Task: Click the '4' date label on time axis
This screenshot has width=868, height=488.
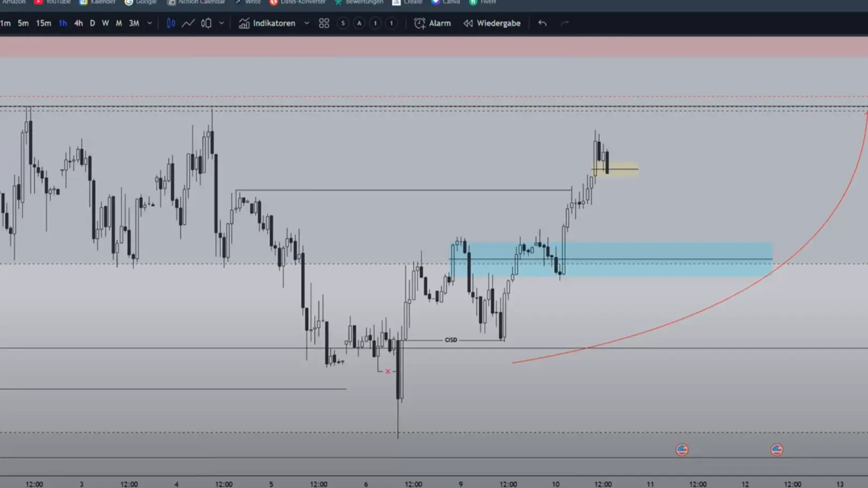Action: 176,484
